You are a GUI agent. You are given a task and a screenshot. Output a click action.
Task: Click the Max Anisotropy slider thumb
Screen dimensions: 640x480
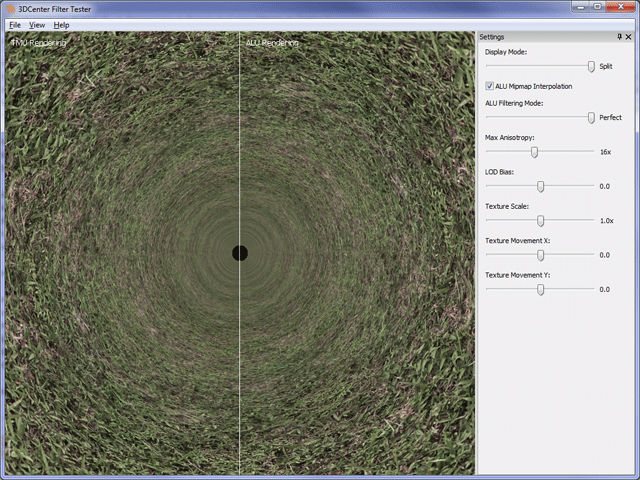(x=534, y=152)
